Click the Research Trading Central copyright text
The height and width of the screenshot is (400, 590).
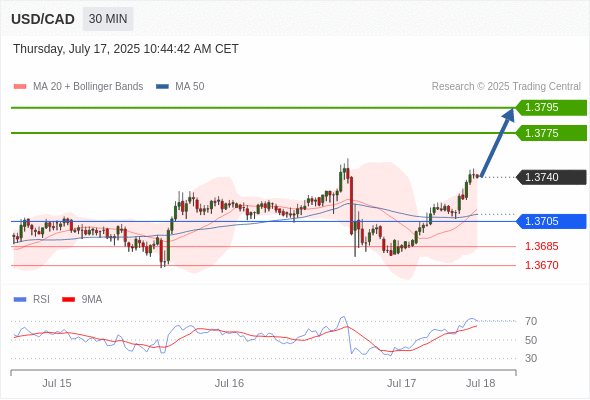tap(506, 87)
